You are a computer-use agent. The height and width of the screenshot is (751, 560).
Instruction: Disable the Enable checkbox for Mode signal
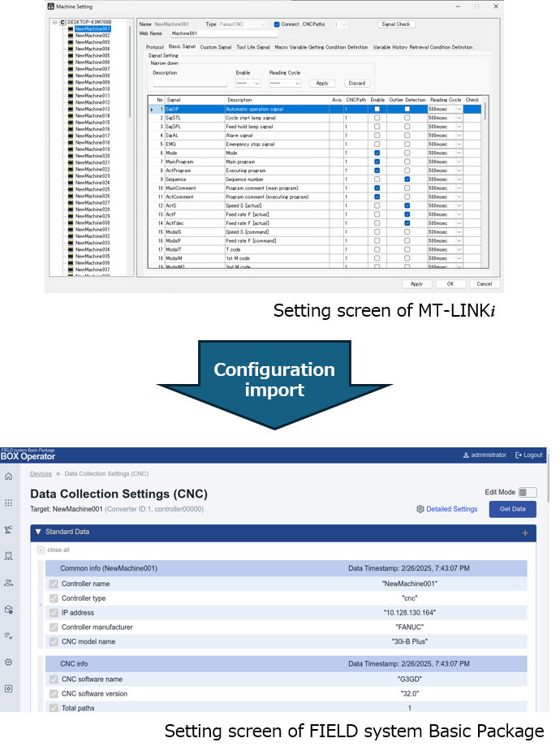377,153
